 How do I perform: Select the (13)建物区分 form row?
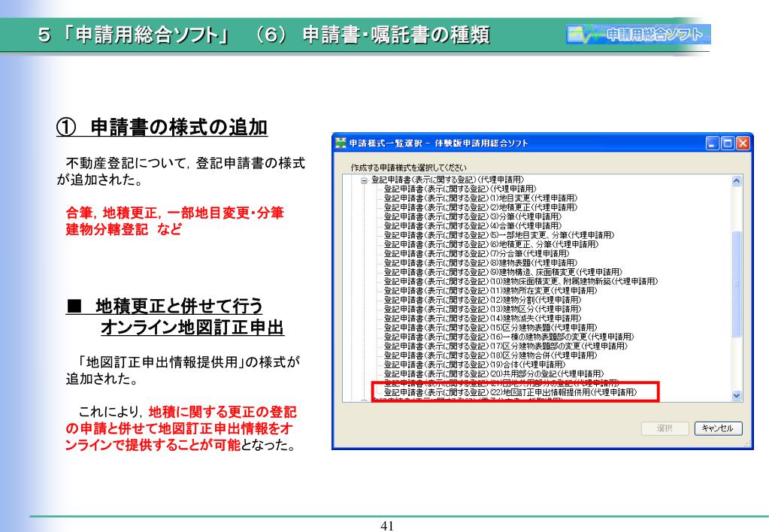point(482,310)
